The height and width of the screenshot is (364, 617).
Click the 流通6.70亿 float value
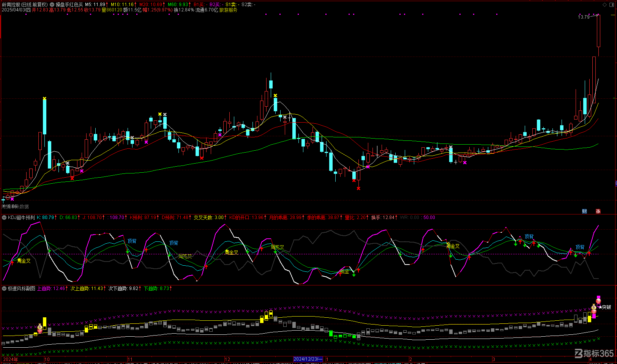click(x=207, y=10)
